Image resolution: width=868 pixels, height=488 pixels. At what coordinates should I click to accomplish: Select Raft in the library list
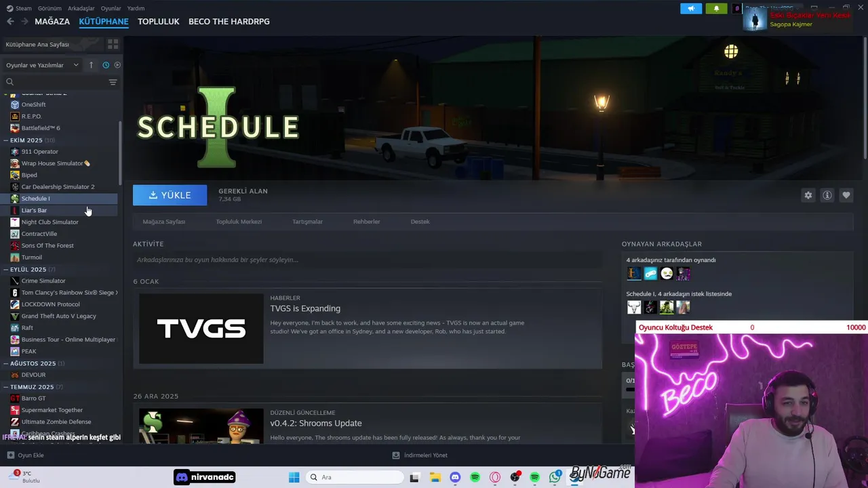[27, 327]
